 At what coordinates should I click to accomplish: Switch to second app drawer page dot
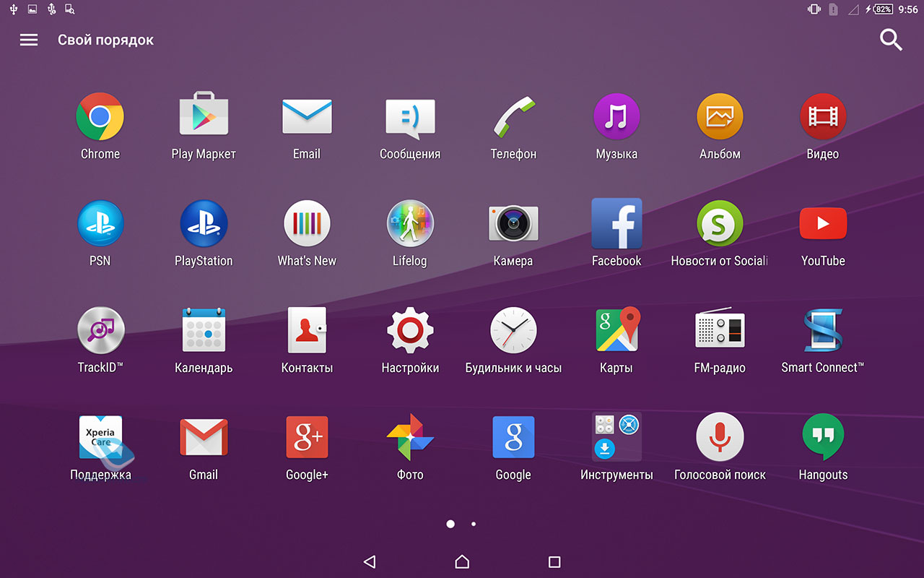474,524
